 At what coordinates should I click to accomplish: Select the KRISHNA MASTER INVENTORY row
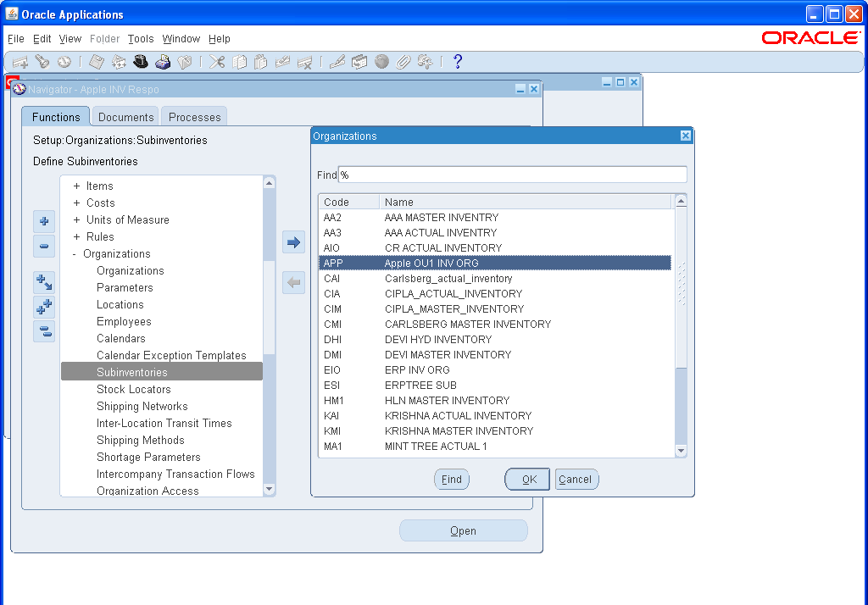click(x=495, y=430)
